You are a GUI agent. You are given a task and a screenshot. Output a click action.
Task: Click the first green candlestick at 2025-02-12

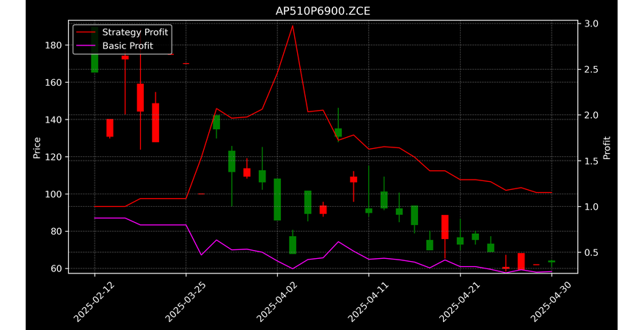pyautogui.click(x=95, y=50)
